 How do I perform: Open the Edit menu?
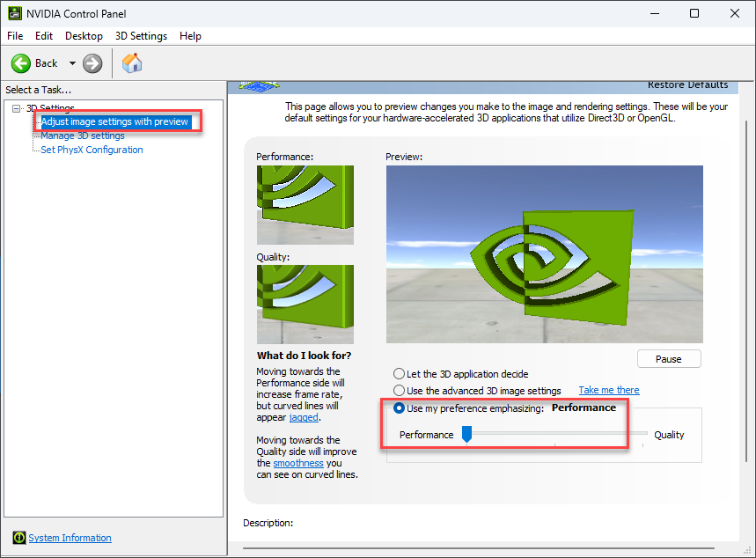point(44,36)
